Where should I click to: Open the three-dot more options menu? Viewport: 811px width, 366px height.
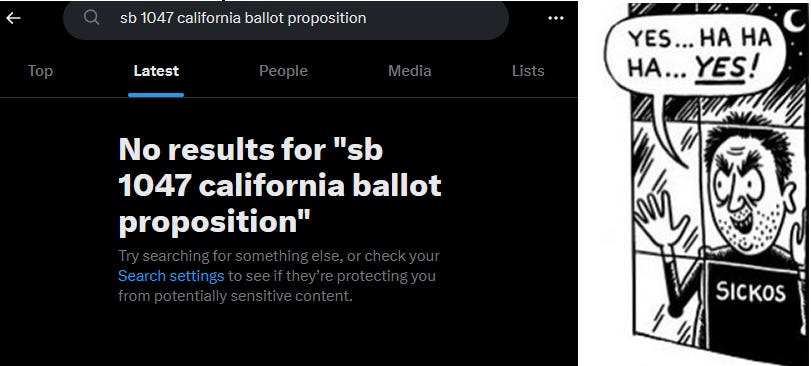(x=555, y=18)
